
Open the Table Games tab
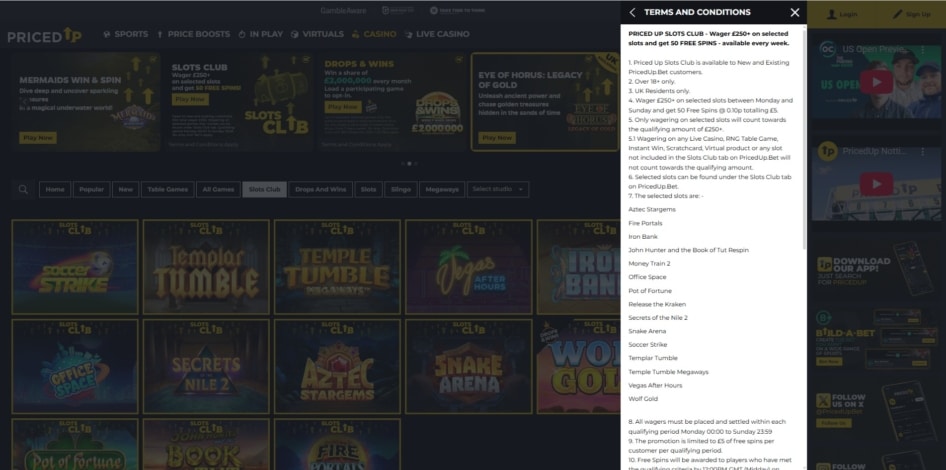point(168,189)
